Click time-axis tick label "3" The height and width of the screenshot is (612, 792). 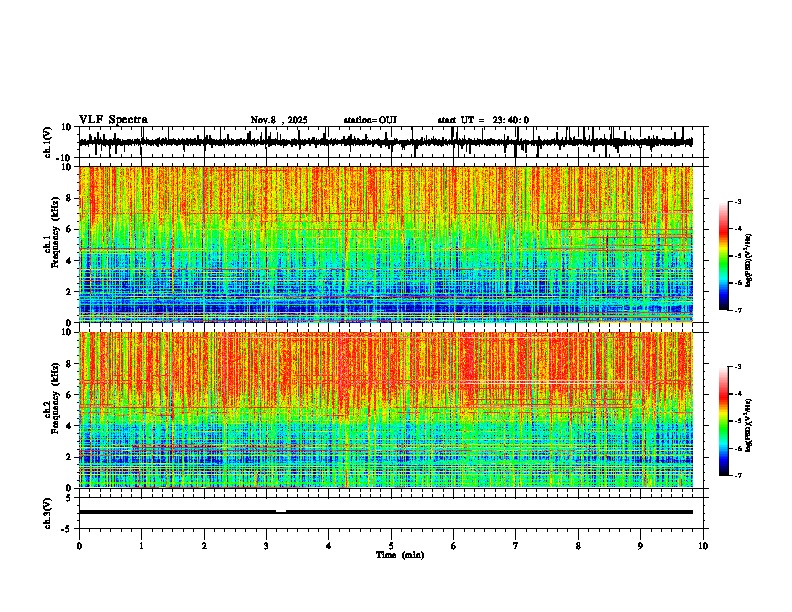tap(266, 546)
